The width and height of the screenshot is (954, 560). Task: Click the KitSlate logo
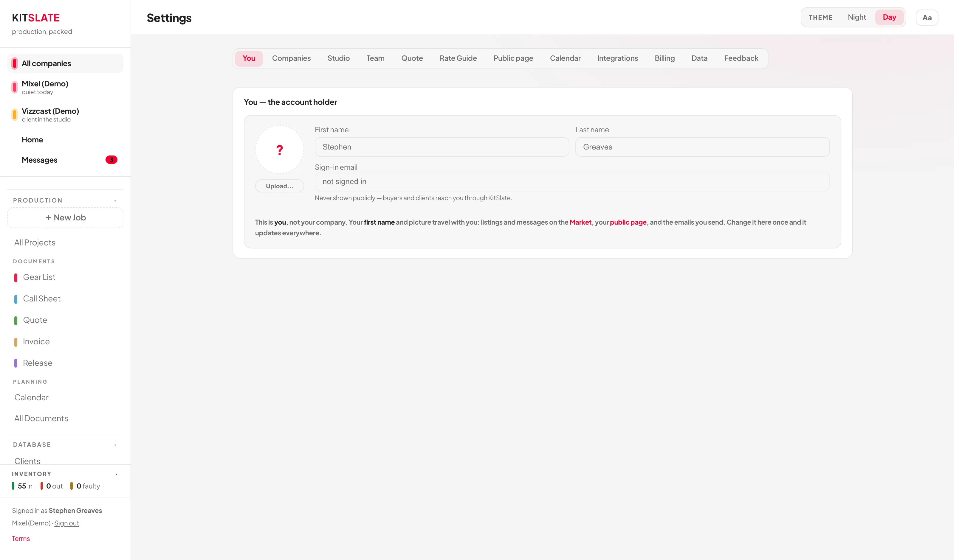coord(35,18)
